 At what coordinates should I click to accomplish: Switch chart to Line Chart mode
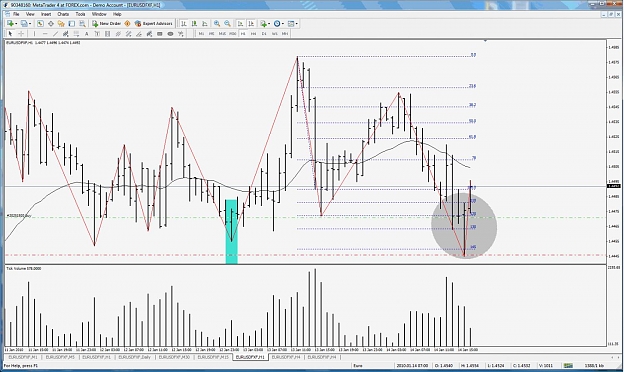tap(204, 24)
